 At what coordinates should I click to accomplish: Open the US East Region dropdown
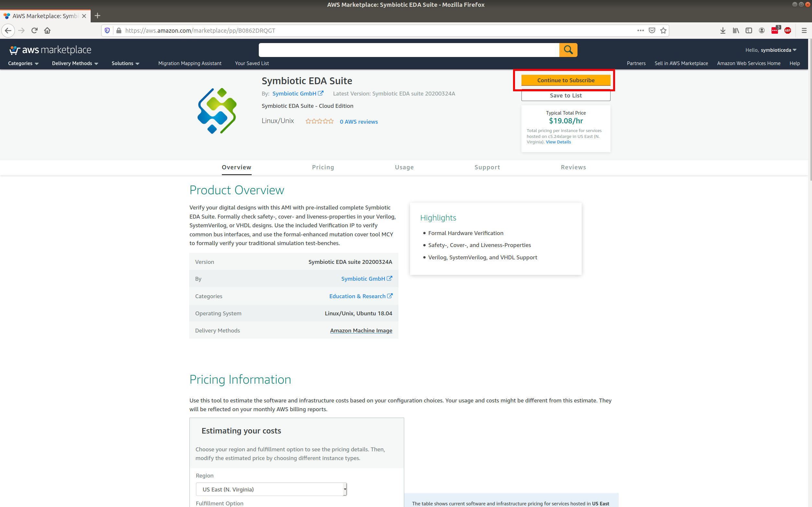[x=271, y=489]
